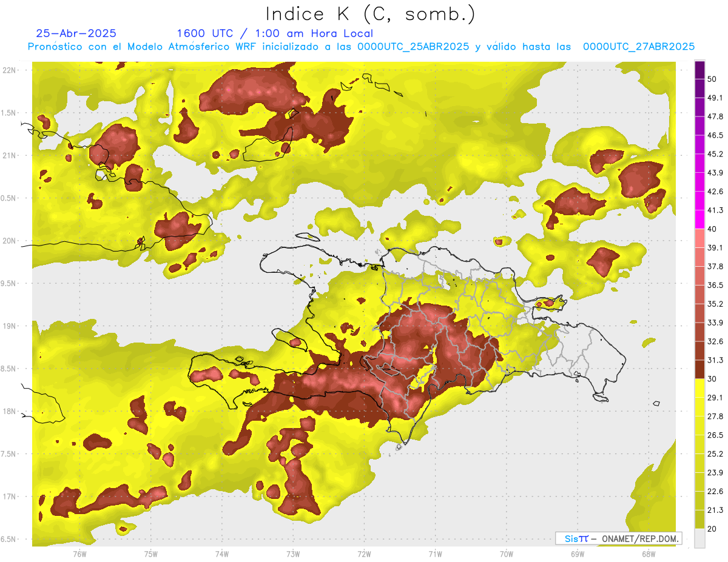
Task: Click the colorbar value "23.9"
Action: pos(716,473)
